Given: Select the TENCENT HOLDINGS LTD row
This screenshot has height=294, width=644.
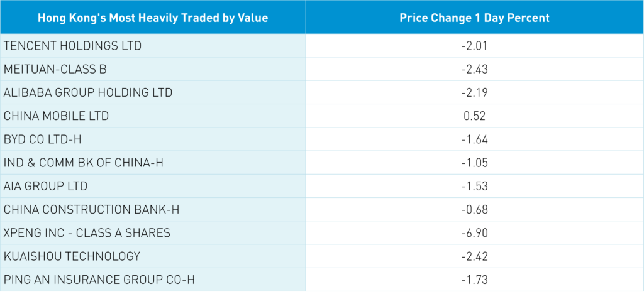Looking at the screenshot, I should coord(73,46).
